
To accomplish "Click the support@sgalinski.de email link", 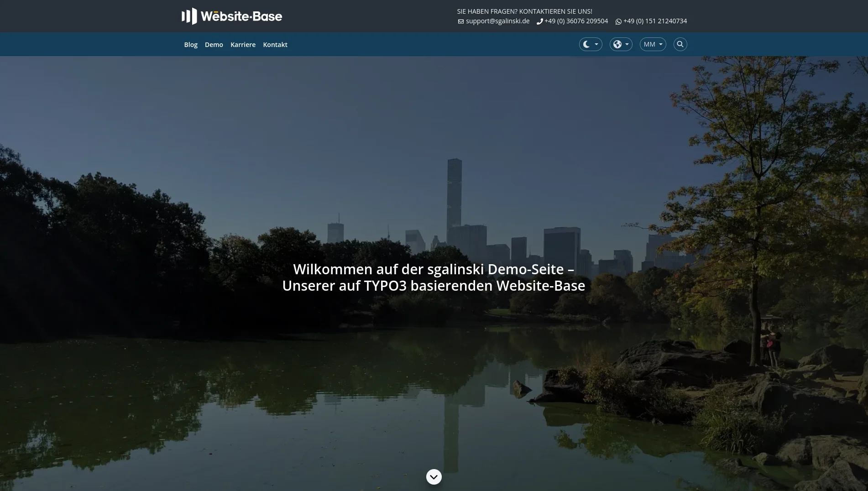I will [x=497, y=21].
